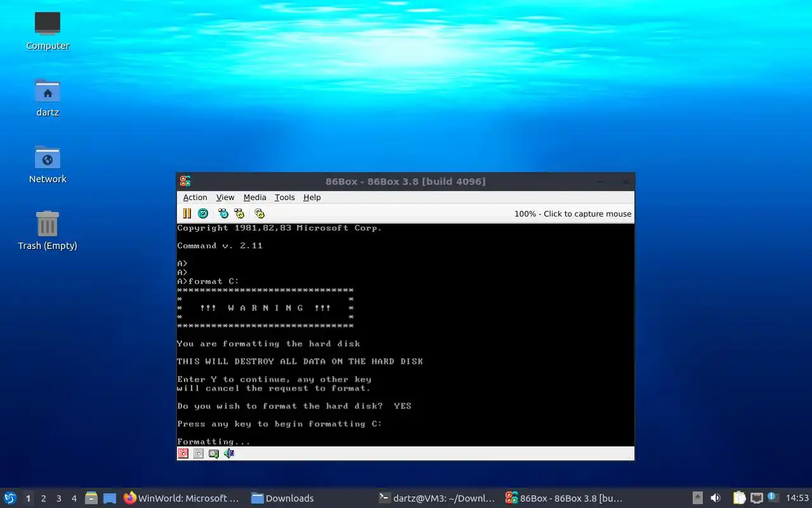Click the update notifier tray icon

[773, 497]
